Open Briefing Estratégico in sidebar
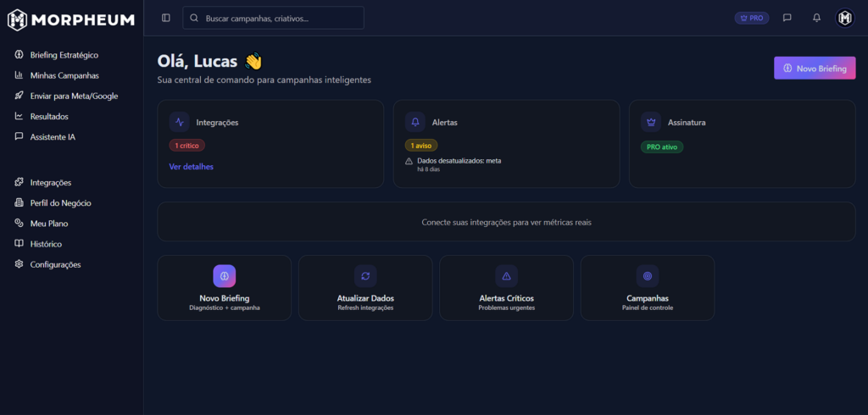 click(64, 55)
